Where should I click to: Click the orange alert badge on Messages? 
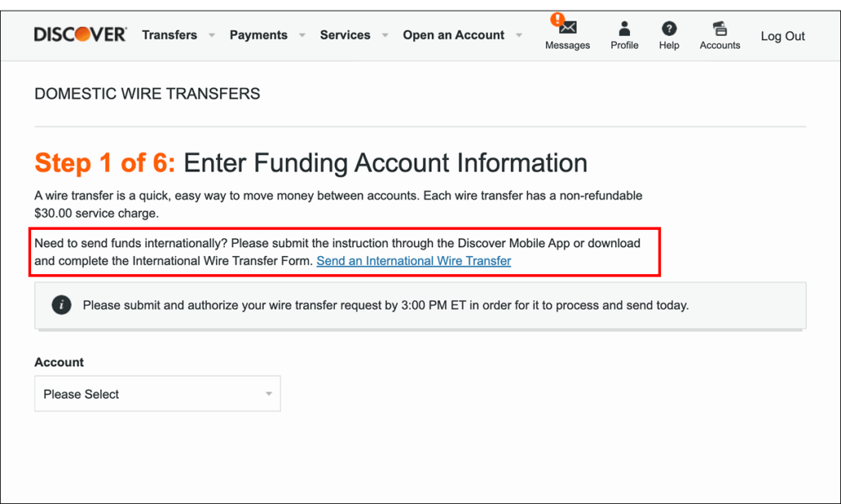click(x=558, y=19)
